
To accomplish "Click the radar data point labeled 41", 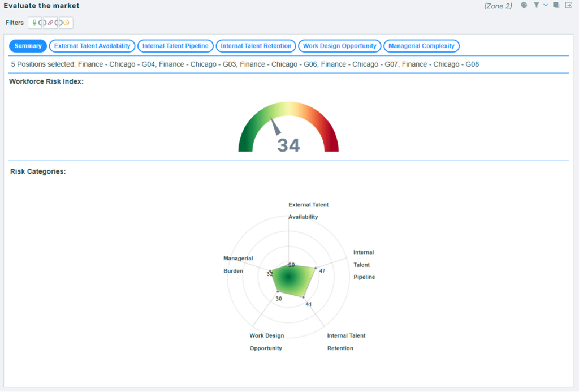I will click(304, 297).
